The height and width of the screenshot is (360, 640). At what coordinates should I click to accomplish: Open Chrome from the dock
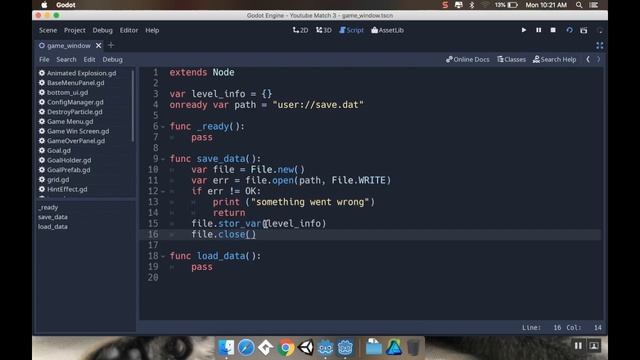[286, 348]
